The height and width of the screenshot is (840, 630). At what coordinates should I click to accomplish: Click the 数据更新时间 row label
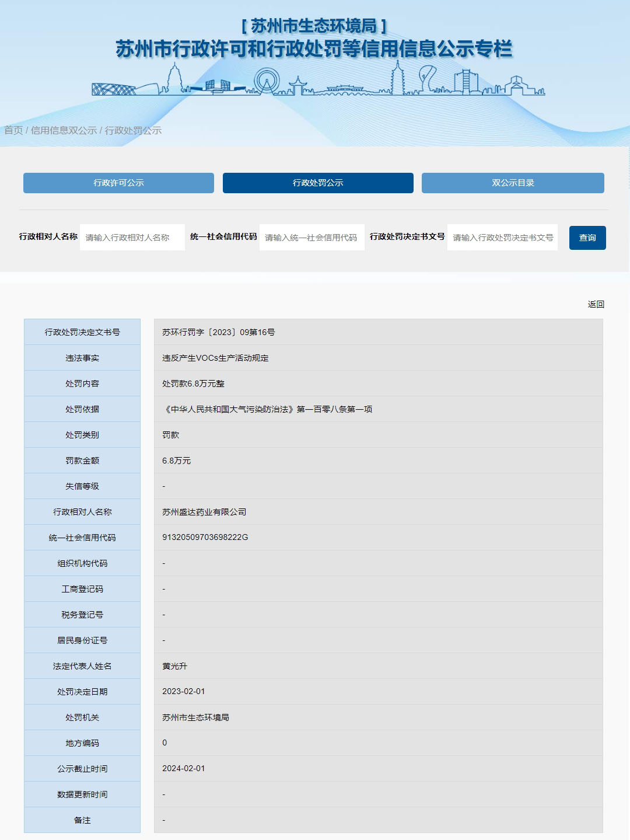pyautogui.click(x=82, y=794)
